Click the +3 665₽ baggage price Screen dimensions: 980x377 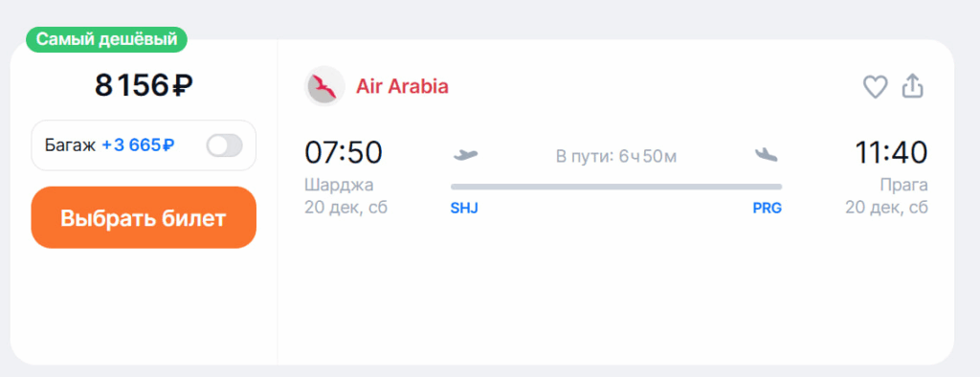point(138,145)
